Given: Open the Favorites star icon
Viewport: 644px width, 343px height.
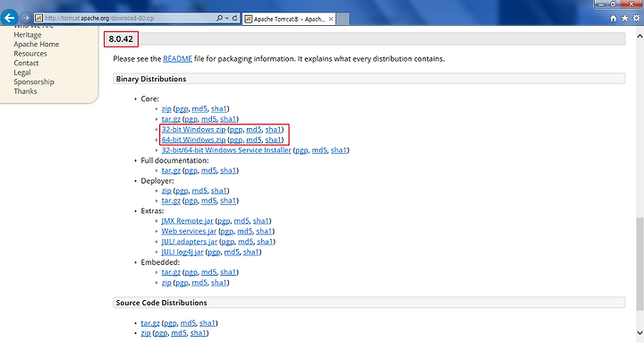Looking at the screenshot, I should pyautogui.click(x=624, y=18).
